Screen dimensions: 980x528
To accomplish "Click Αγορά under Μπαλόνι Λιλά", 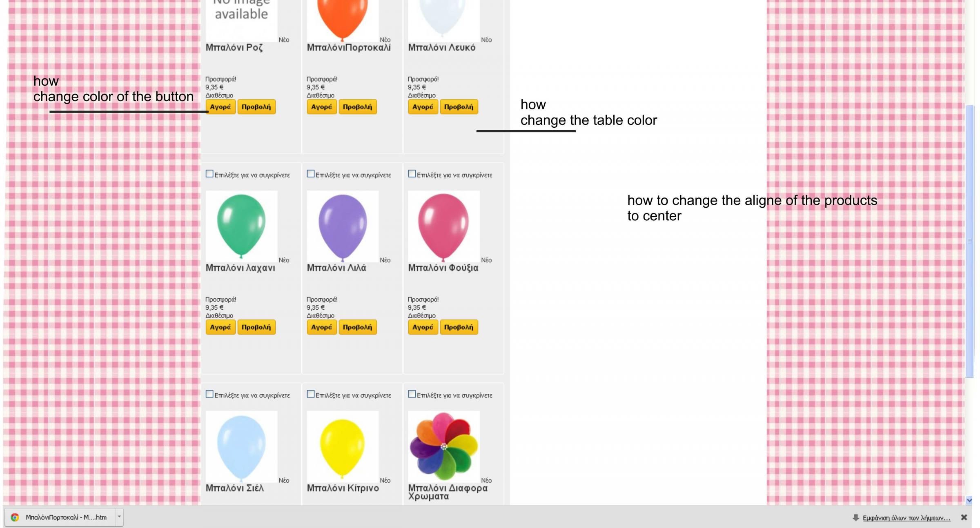I will (321, 327).
